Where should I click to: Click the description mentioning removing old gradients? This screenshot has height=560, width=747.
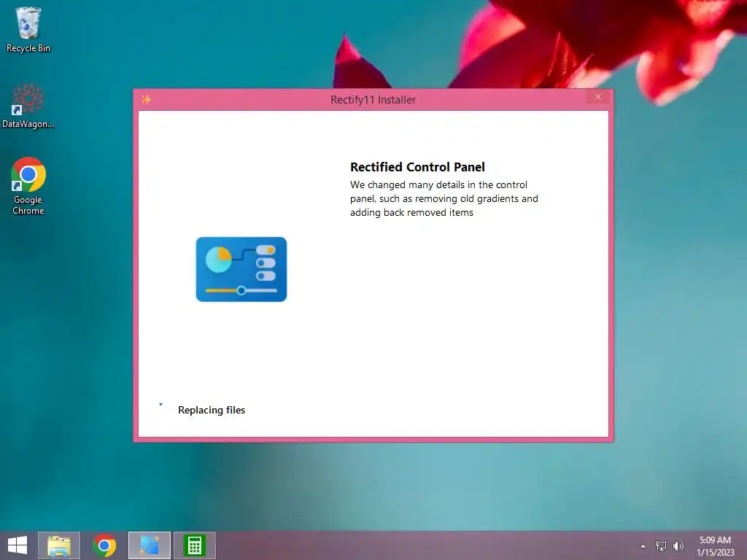tap(444, 198)
